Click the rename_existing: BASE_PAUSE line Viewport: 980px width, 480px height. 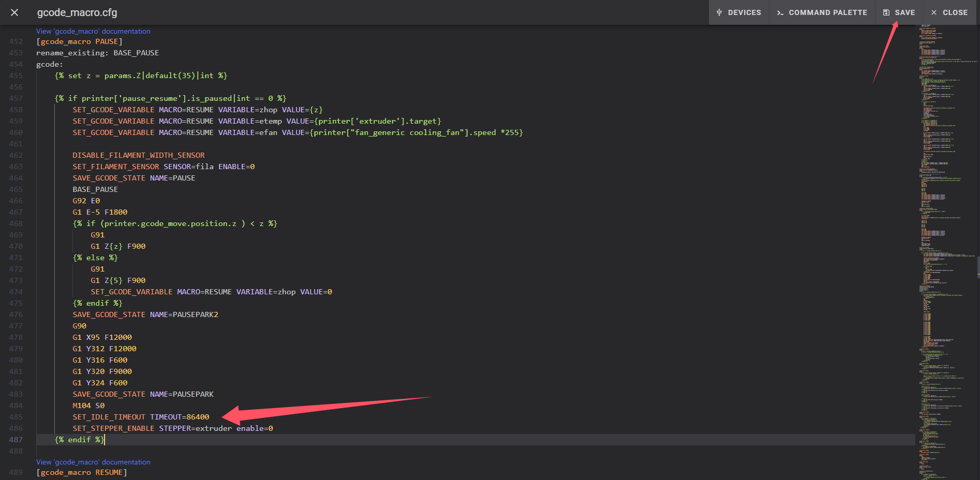97,53
